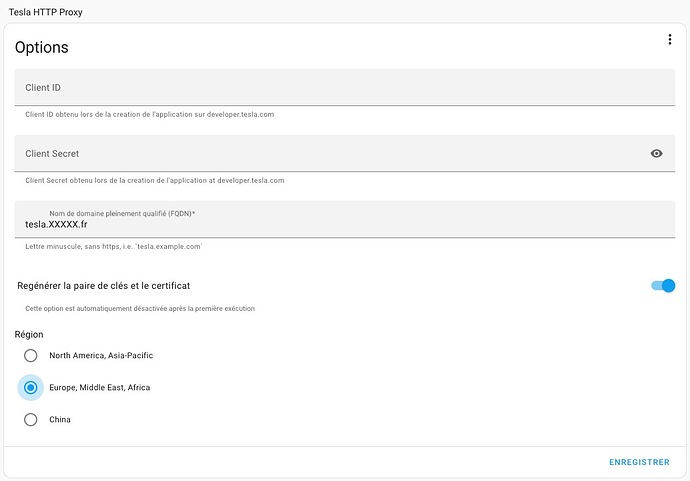Screen dimensions: 690x481
Task: Click Client Secret helper text below field
Action: click(x=154, y=180)
